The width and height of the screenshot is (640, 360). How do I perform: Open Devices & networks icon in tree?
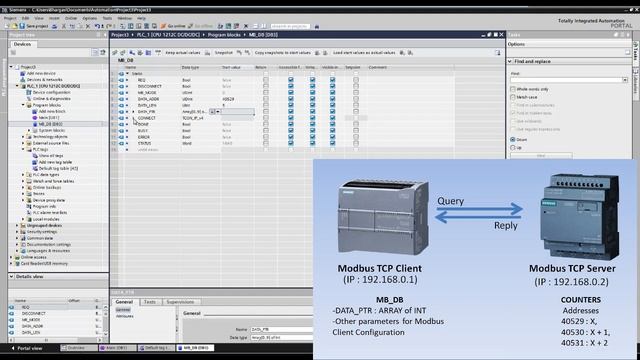tap(23, 80)
